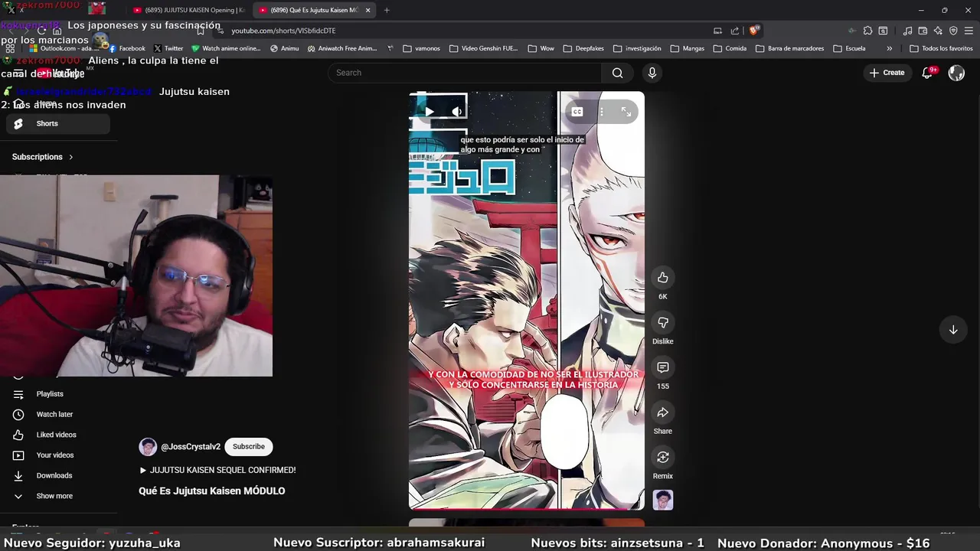This screenshot has width=980, height=551.
Task: Open the Create menu
Action: 887,73
